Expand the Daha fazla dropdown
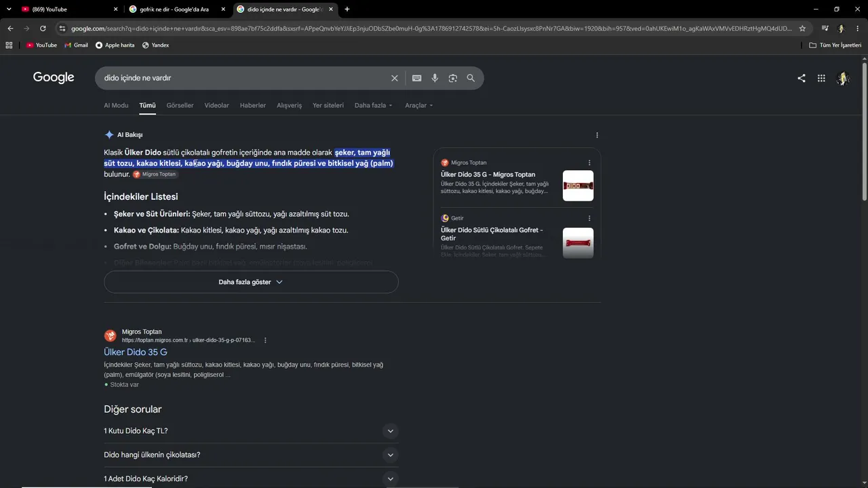 [374, 106]
